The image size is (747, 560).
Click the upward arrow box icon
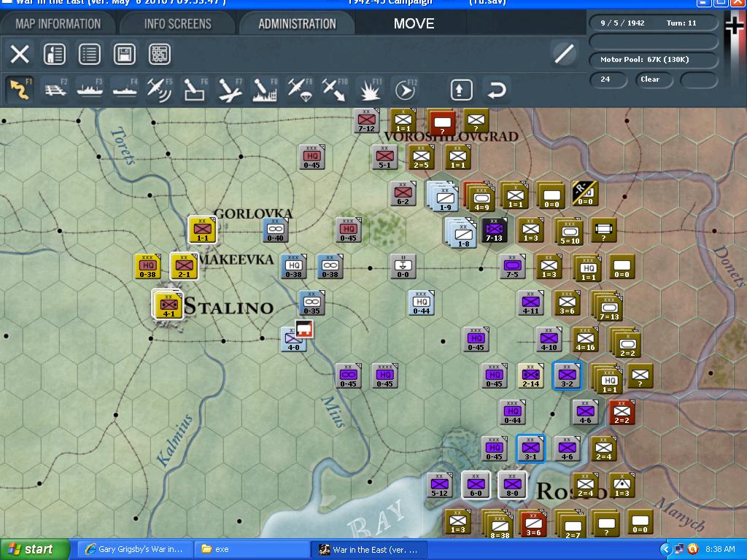[461, 90]
